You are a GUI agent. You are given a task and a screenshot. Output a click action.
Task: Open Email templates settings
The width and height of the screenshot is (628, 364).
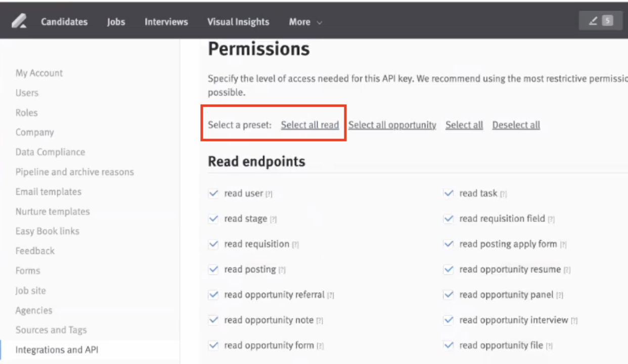tap(49, 192)
